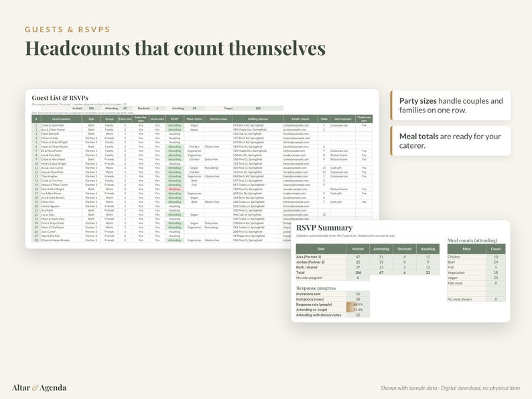The height and width of the screenshot is (399, 532).
Task: Click the RSVP column header in Guest List
Action: point(174,119)
